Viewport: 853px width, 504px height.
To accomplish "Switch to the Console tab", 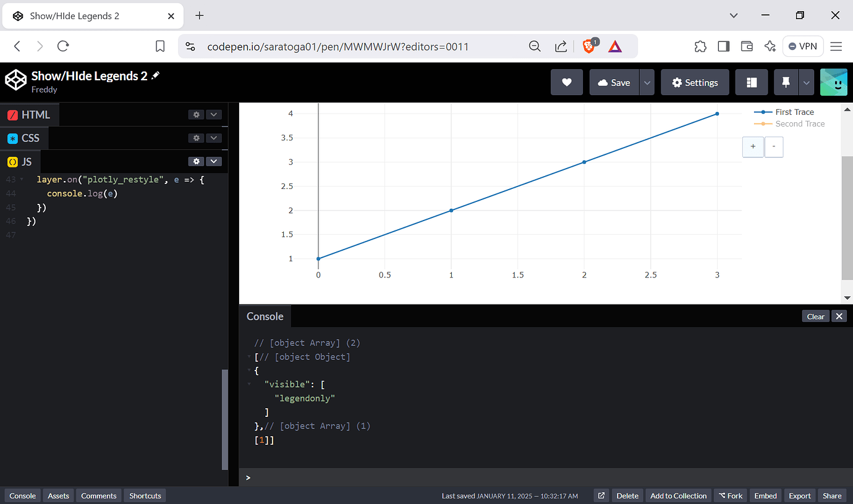I will [x=22, y=495].
